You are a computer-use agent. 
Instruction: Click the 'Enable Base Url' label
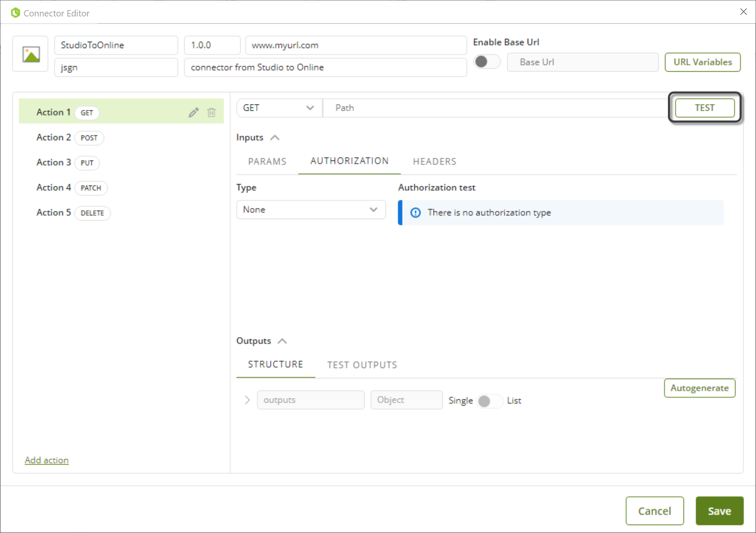tap(506, 42)
